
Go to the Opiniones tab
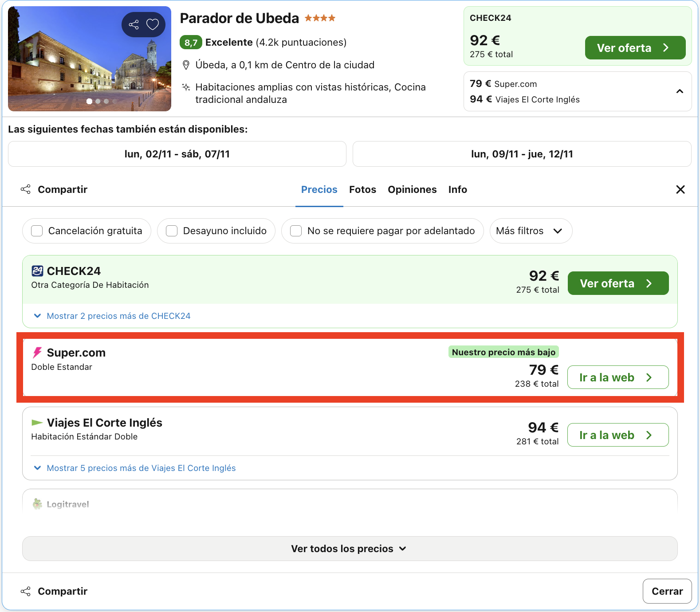(x=412, y=189)
